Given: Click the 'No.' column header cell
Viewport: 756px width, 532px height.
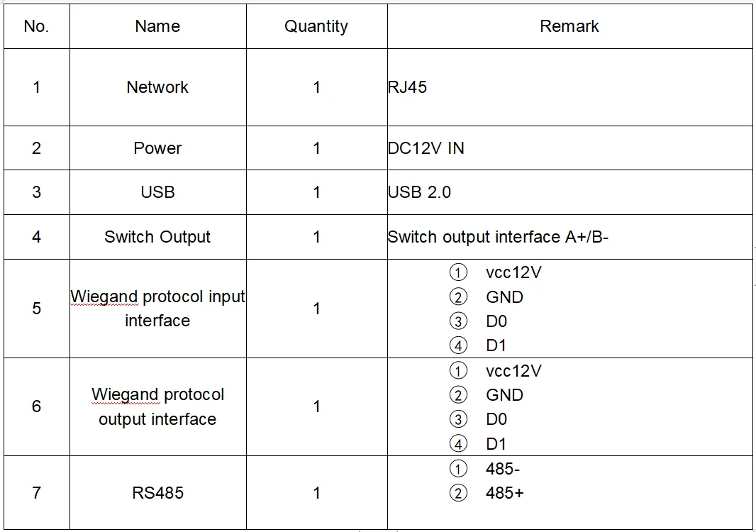Looking at the screenshot, I should [x=36, y=26].
